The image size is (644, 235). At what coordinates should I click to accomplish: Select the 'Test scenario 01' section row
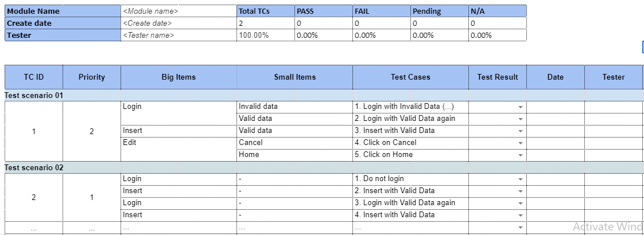click(34, 95)
